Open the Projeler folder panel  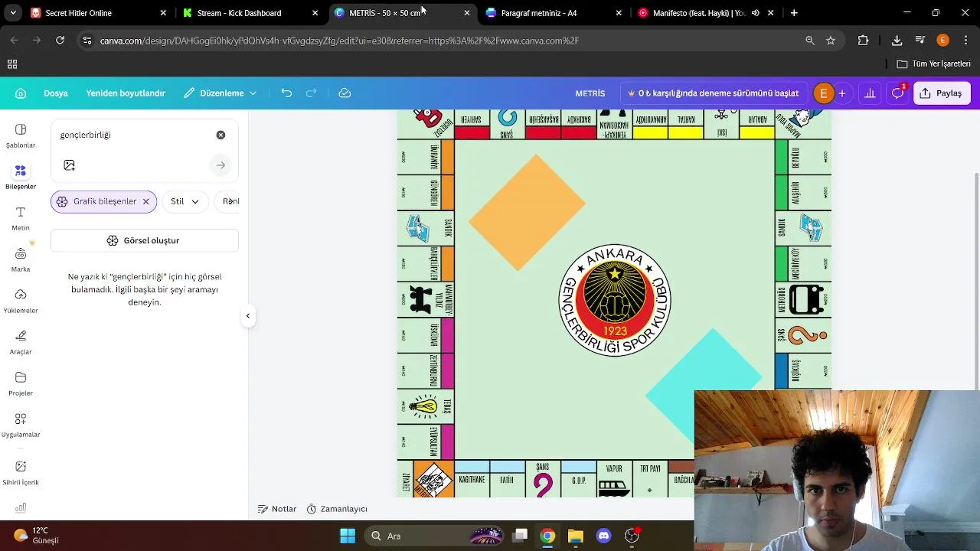pyautogui.click(x=21, y=383)
